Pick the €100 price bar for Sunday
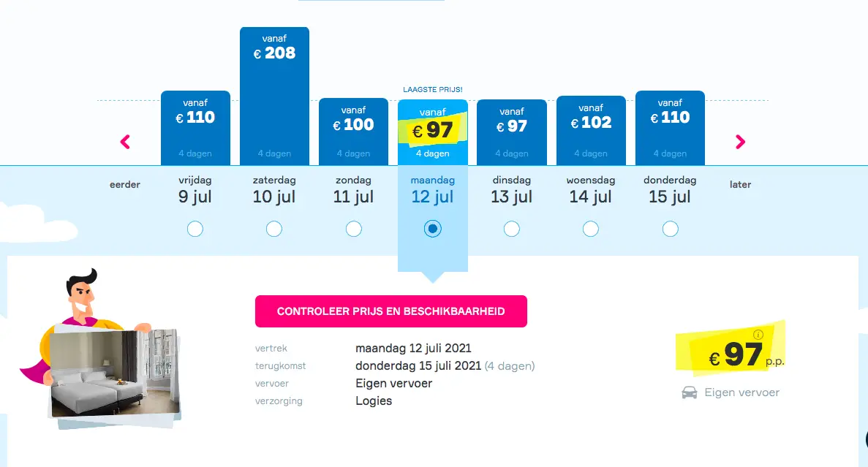Screen dimensions: 868x467 [353, 132]
